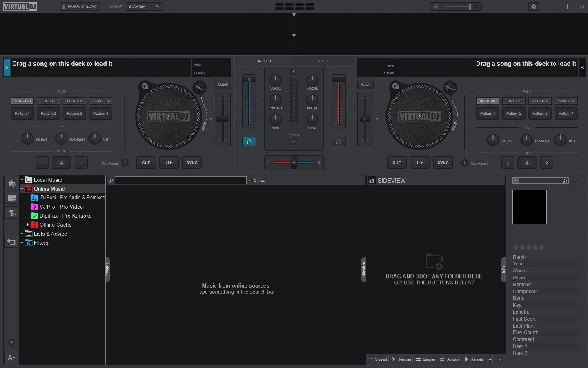Select the Sidelist icon in sideview
588x368 pixels.
pyautogui.click(x=377, y=359)
